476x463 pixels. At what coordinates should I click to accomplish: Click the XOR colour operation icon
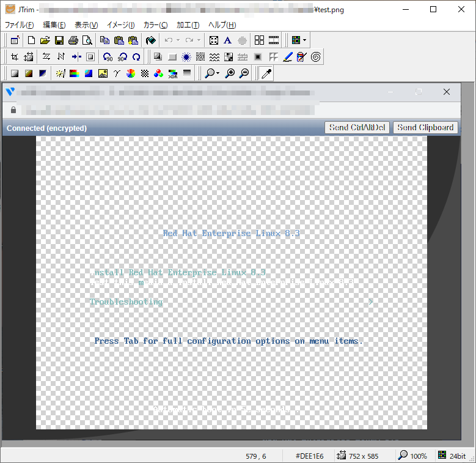point(173,73)
